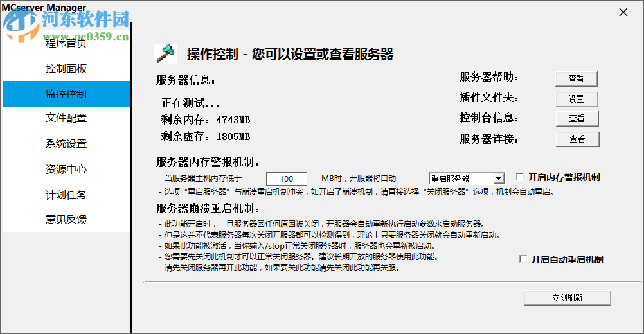Open 意见反馈 page
The image size is (644, 334).
tap(66, 220)
